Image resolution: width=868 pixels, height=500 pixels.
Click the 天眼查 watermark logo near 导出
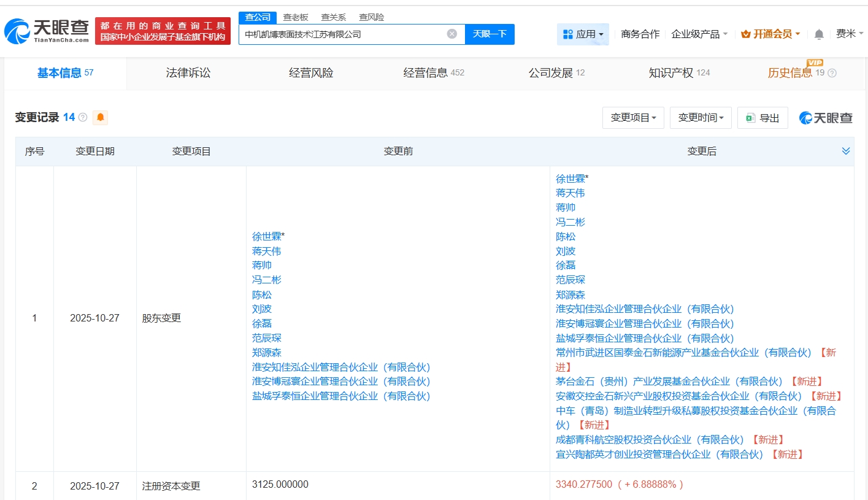coord(824,118)
